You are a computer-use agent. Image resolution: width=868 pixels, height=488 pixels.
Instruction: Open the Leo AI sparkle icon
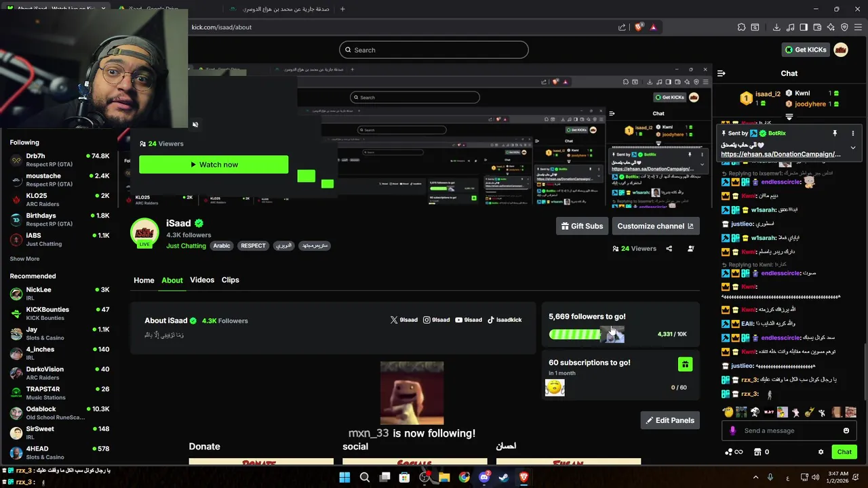(831, 27)
